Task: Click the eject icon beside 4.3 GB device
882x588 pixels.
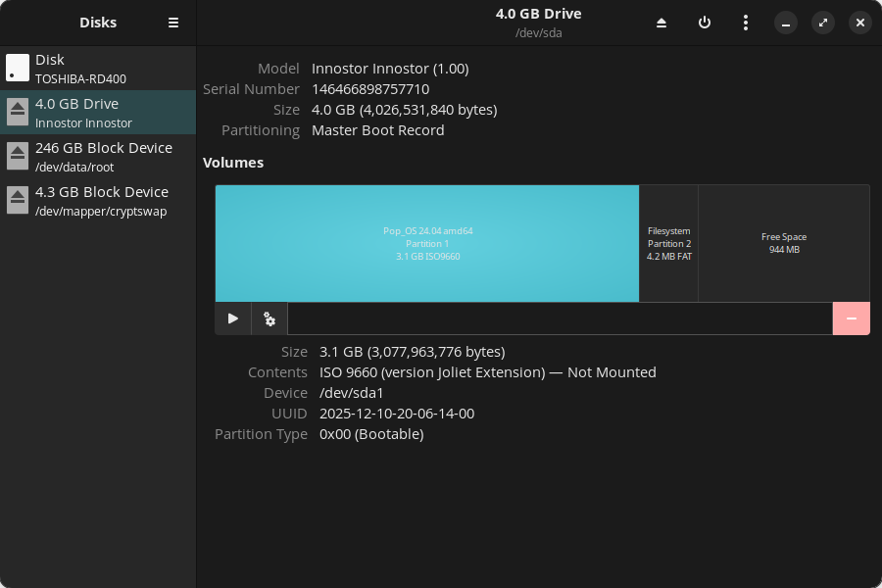Action: tap(18, 201)
